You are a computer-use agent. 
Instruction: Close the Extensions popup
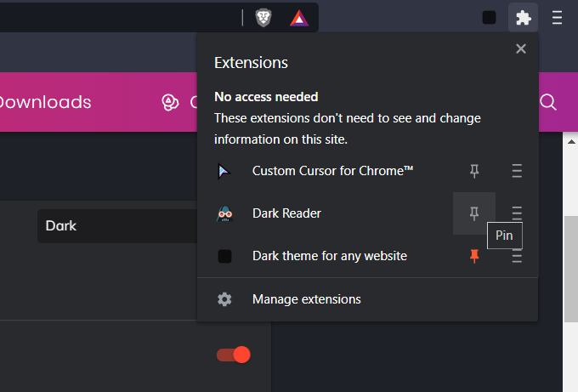(x=521, y=48)
